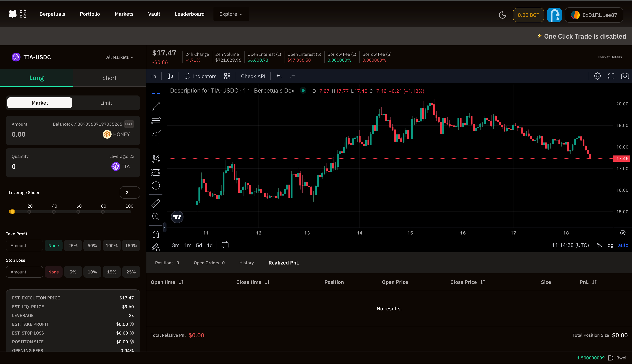The height and width of the screenshot is (364, 632).
Task: Open the Fibonacci retracement tools
Action: (156, 120)
